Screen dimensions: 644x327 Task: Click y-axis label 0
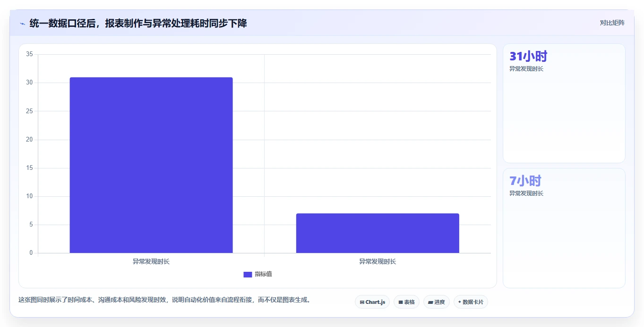click(31, 253)
